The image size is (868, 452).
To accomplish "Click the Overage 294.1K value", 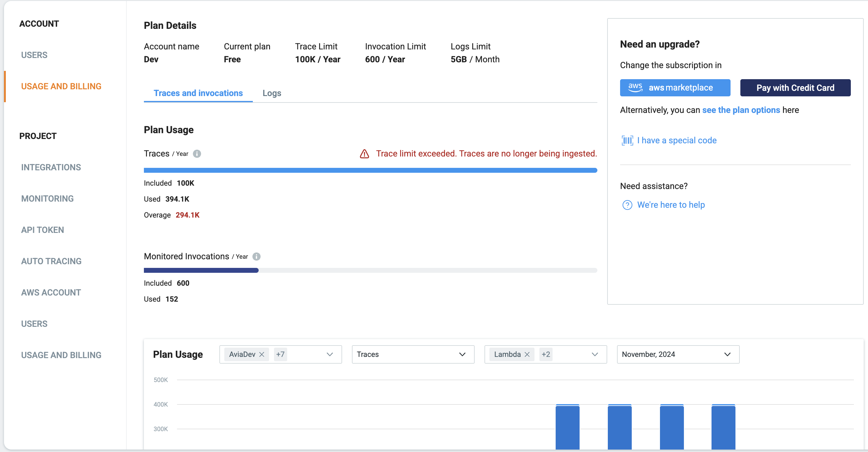I will point(187,215).
